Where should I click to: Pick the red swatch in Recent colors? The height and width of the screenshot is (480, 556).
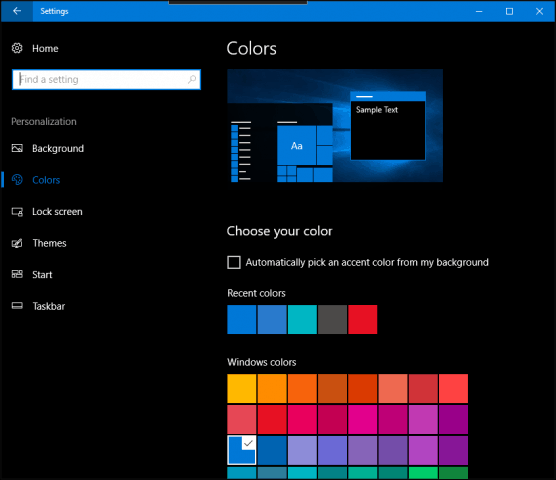pos(362,319)
